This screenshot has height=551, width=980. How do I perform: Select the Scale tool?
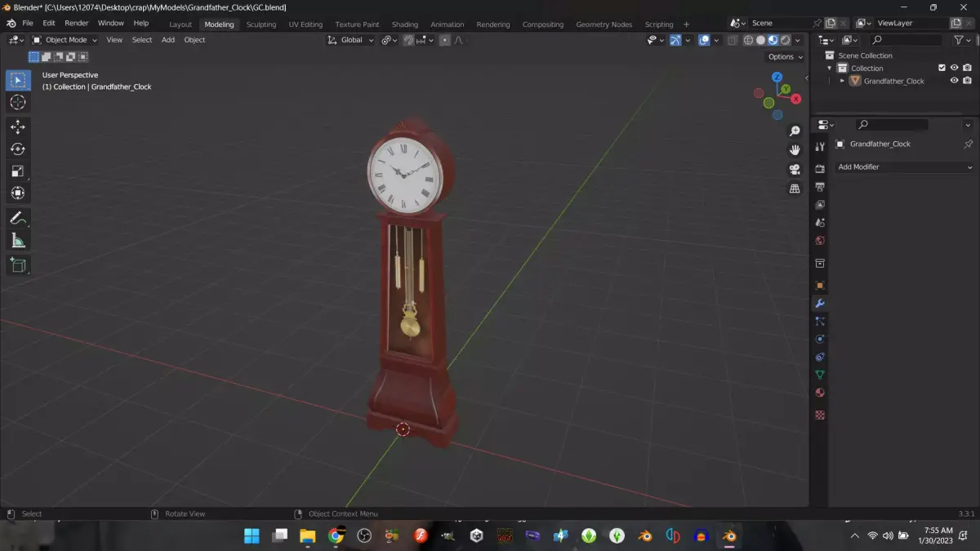pyautogui.click(x=18, y=171)
